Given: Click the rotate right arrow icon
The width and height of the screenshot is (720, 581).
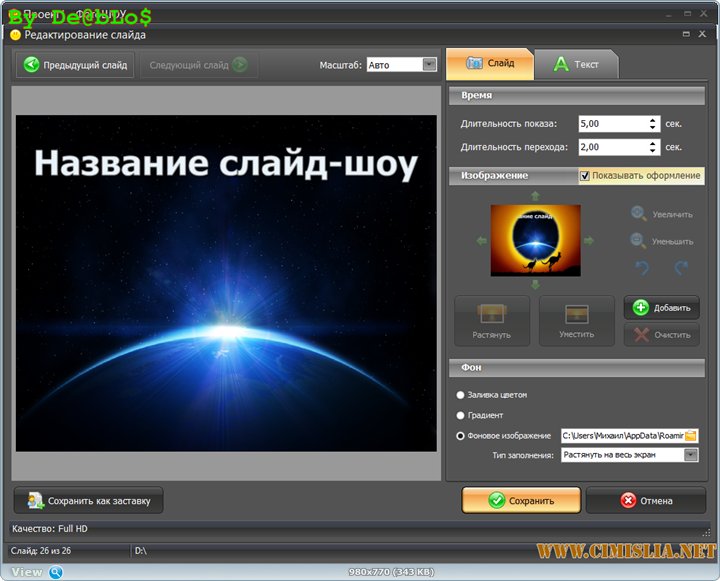Looking at the screenshot, I should tap(681, 268).
